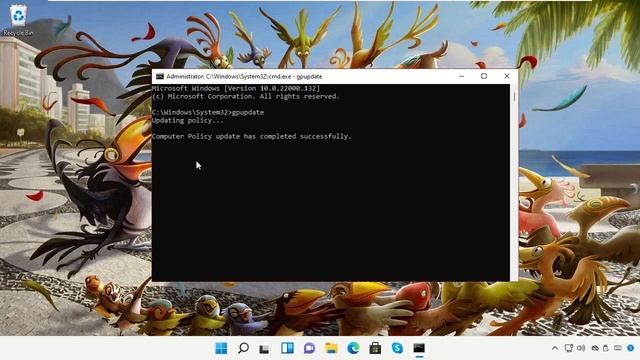Screen dimensions: 640x360
Task: Click the blue Skype notification tray icon
Action: coord(631,348)
